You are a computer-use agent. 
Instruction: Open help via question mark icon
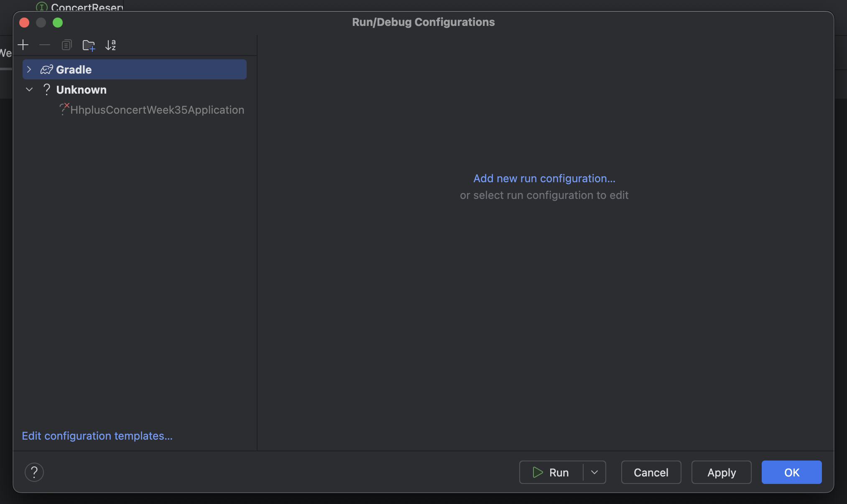34,472
